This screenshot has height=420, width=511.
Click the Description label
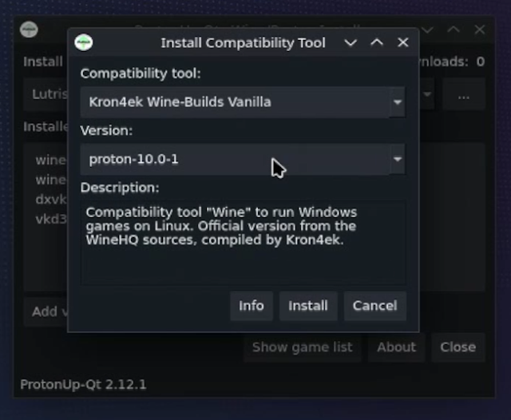tap(120, 188)
